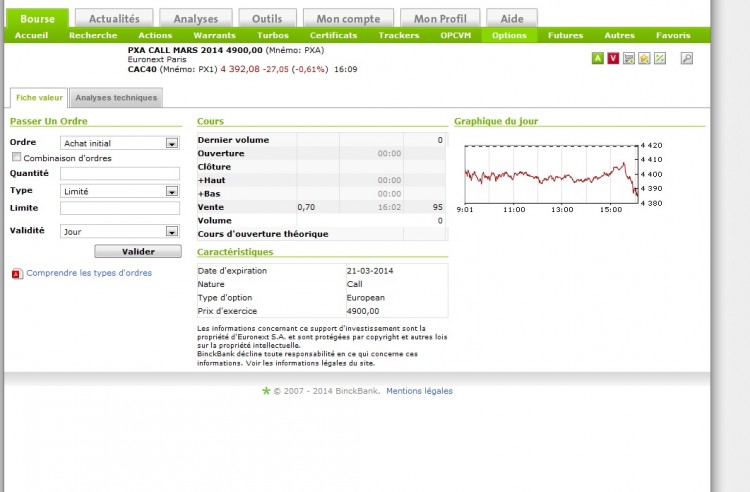Select Options in green submenu

pyautogui.click(x=509, y=35)
